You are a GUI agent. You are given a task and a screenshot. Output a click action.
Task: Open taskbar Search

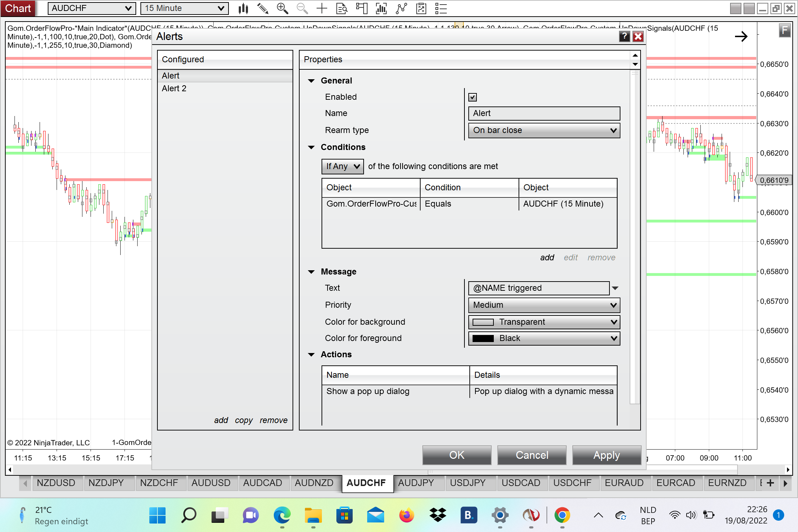(189, 515)
